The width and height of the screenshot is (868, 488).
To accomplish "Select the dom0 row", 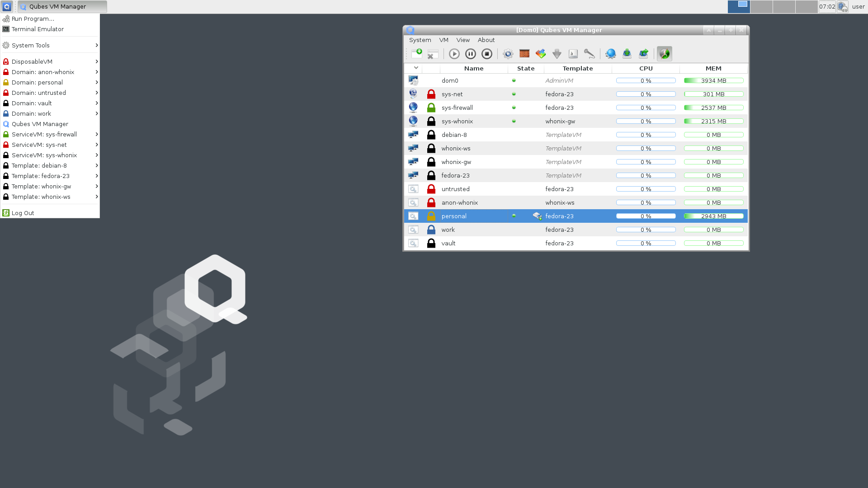I will 576,80.
